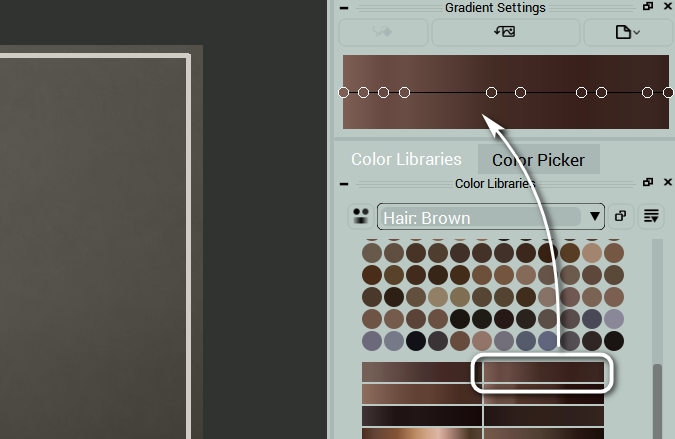Undock the Gradient Settings panel

click(648, 6)
